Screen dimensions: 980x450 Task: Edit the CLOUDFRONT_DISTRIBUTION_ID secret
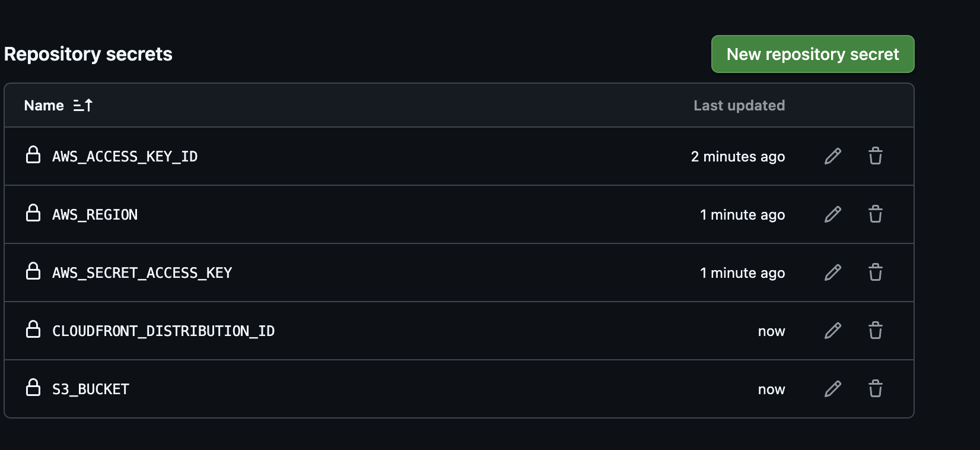(833, 331)
